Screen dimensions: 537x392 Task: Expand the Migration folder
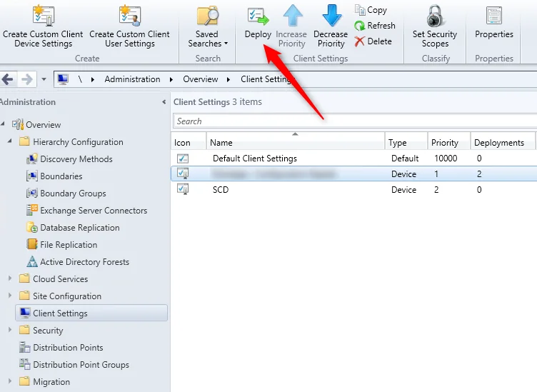(10, 381)
